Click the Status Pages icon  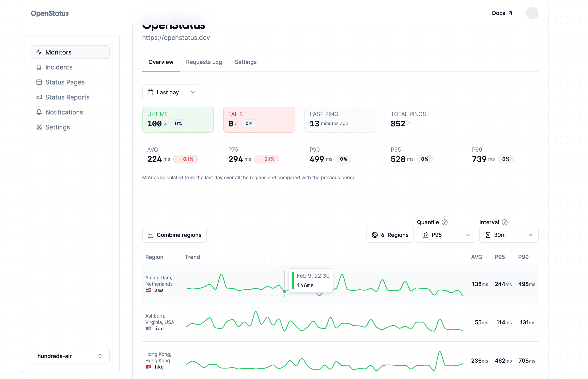[39, 82]
